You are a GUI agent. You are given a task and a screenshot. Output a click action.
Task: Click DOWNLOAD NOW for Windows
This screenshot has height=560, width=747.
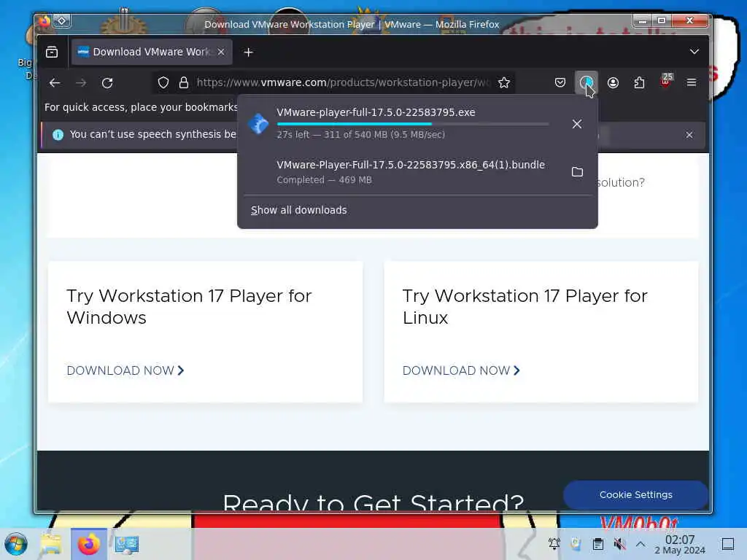click(125, 370)
